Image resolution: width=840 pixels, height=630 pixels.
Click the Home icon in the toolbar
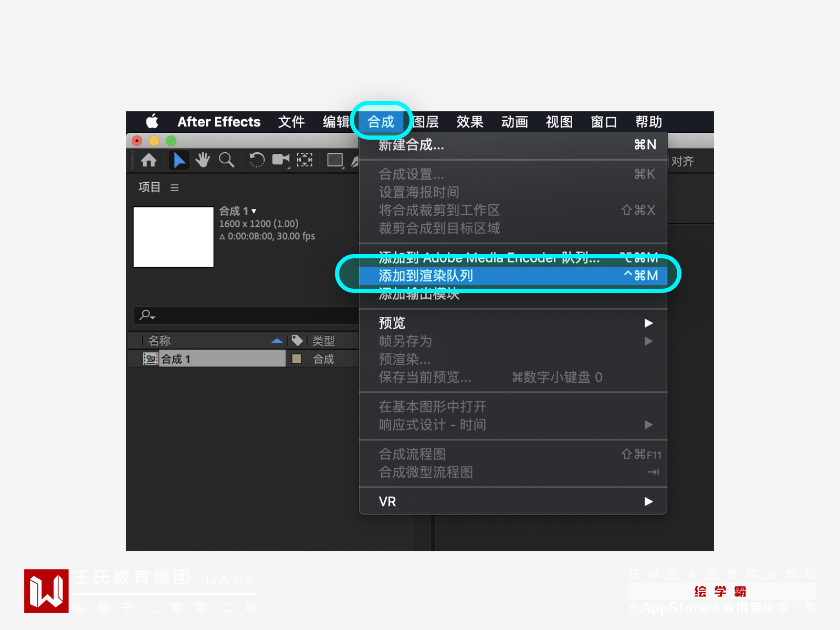point(149,160)
